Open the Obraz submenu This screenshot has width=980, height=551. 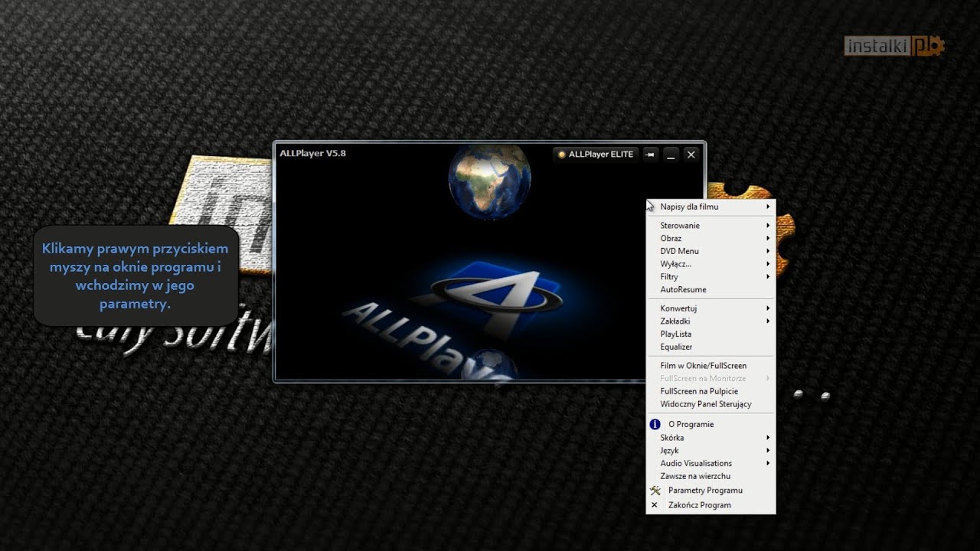tap(710, 238)
